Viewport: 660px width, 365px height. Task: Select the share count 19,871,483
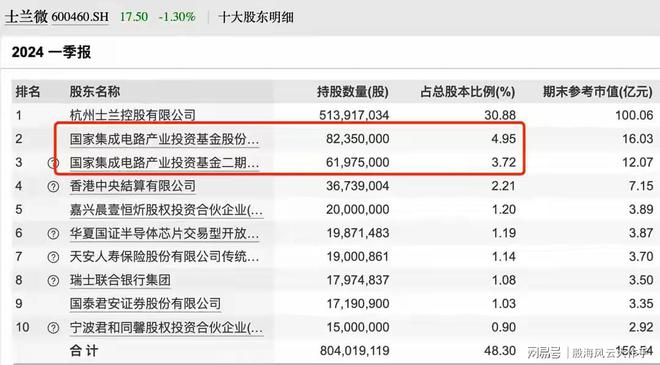(358, 233)
